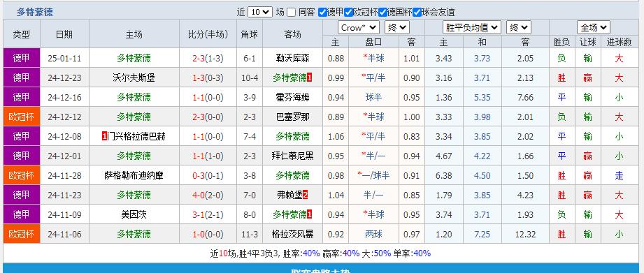The image size is (644, 273).
Task: Click the 角球 column header
Action: pyautogui.click(x=250, y=34)
